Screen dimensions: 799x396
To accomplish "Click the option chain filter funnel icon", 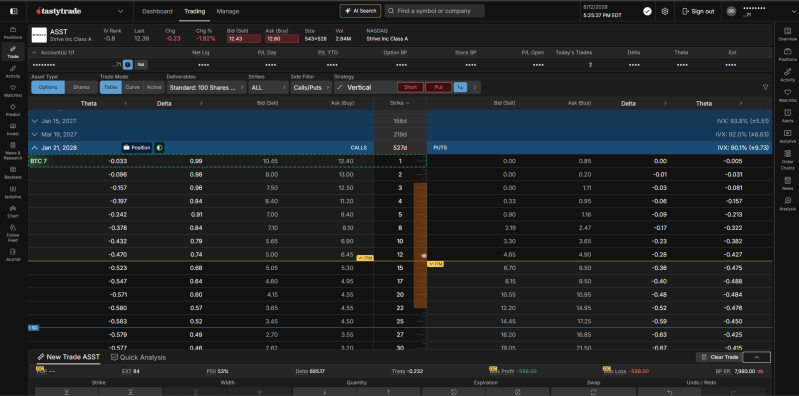I will tap(765, 87).
